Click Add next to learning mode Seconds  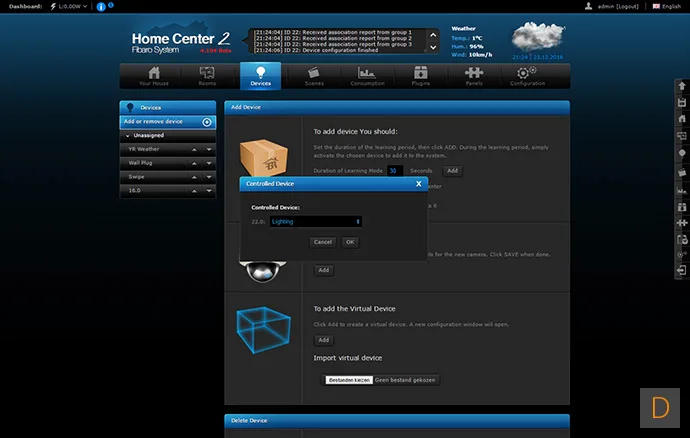coord(452,171)
